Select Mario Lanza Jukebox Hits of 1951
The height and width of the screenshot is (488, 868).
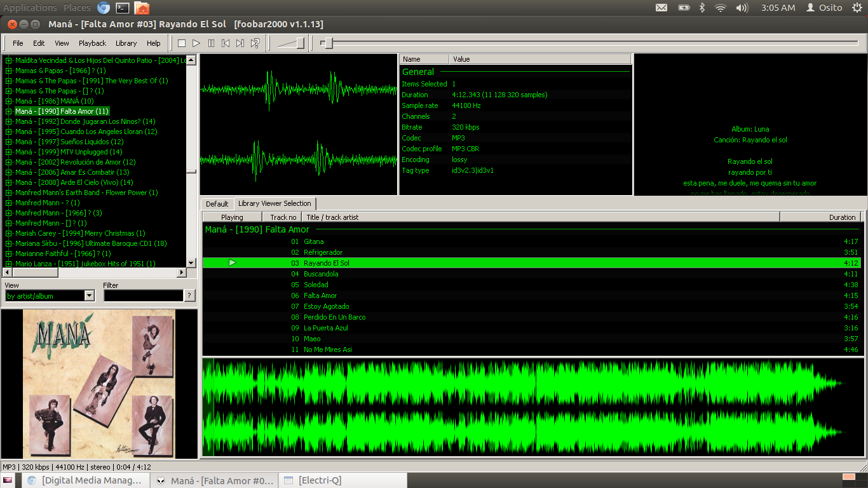(x=86, y=264)
